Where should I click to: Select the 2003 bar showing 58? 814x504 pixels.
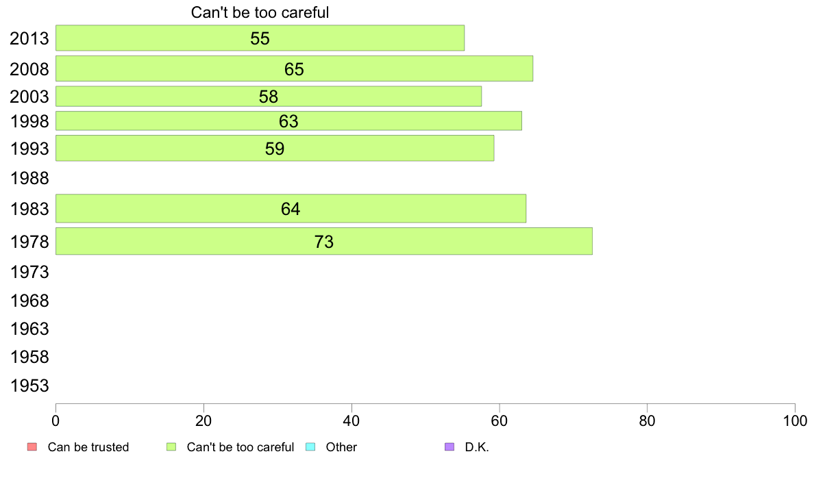click(x=269, y=97)
